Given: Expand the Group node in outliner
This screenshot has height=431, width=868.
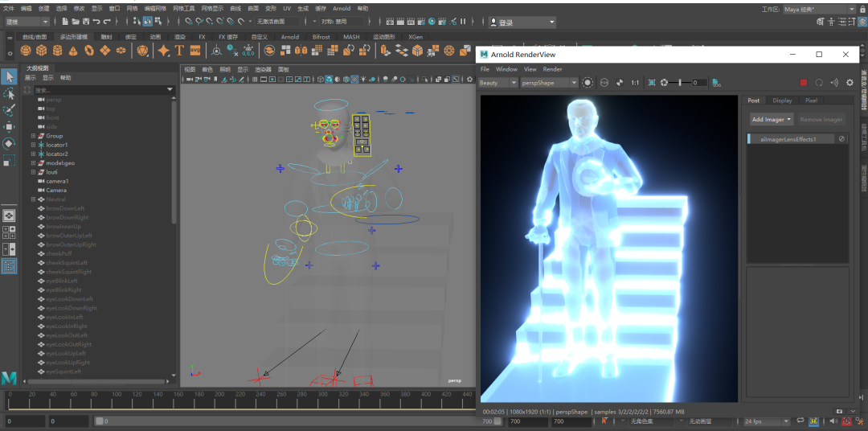Looking at the screenshot, I should click(x=33, y=136).
